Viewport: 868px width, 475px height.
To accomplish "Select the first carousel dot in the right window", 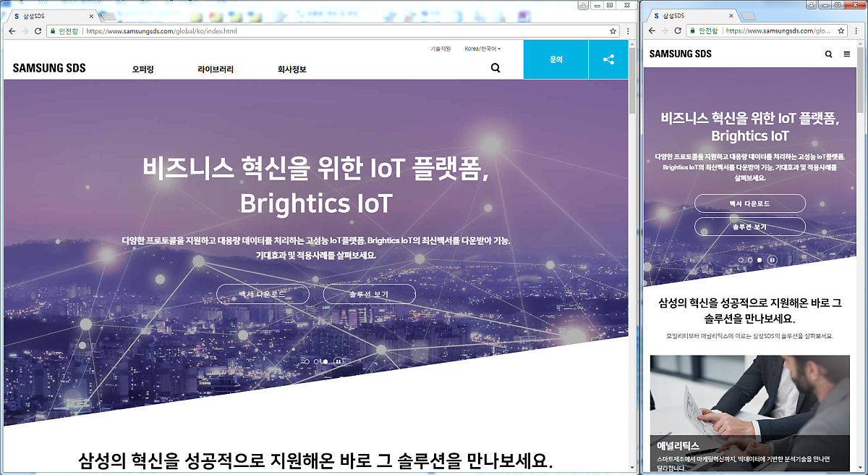I will pos(741,259).
